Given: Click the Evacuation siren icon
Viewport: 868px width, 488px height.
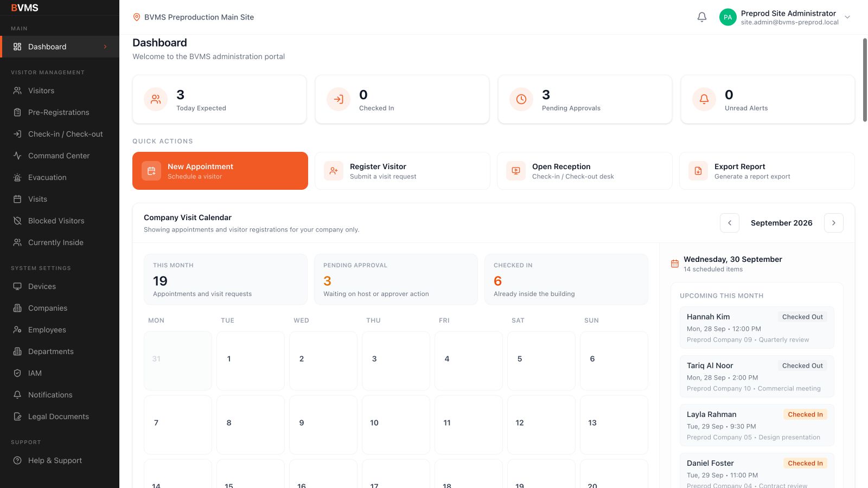Looking at the screenshot, I should click(x=17, y=177).
